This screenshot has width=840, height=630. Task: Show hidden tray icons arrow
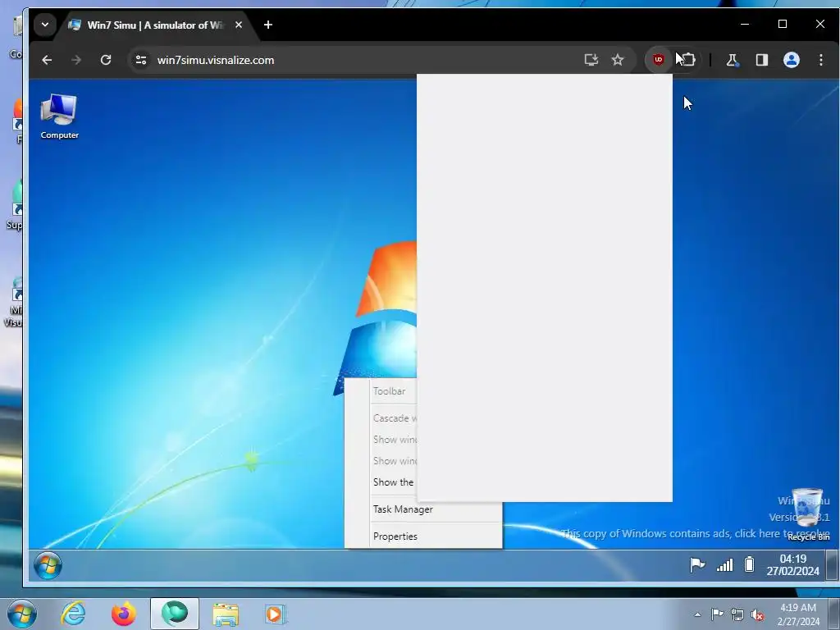(697, 614)
